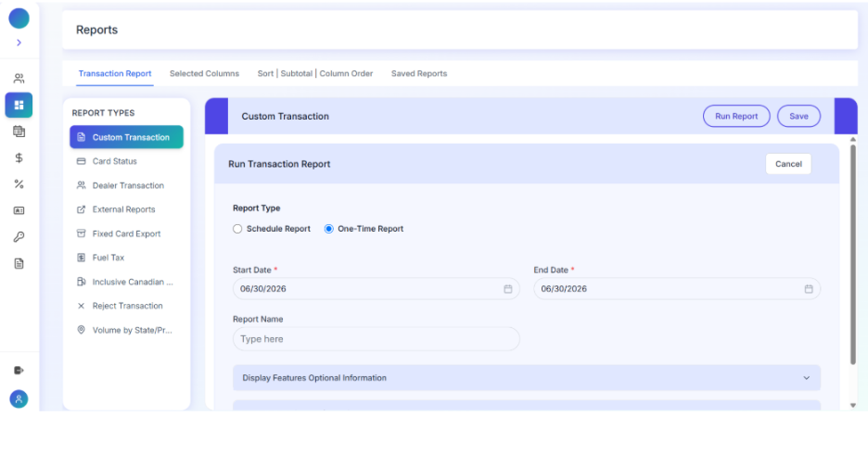The height and width of the screenshot is (454, 868).
Task: Open the key icon in sidebar
Action: click(x=19, y=237)
